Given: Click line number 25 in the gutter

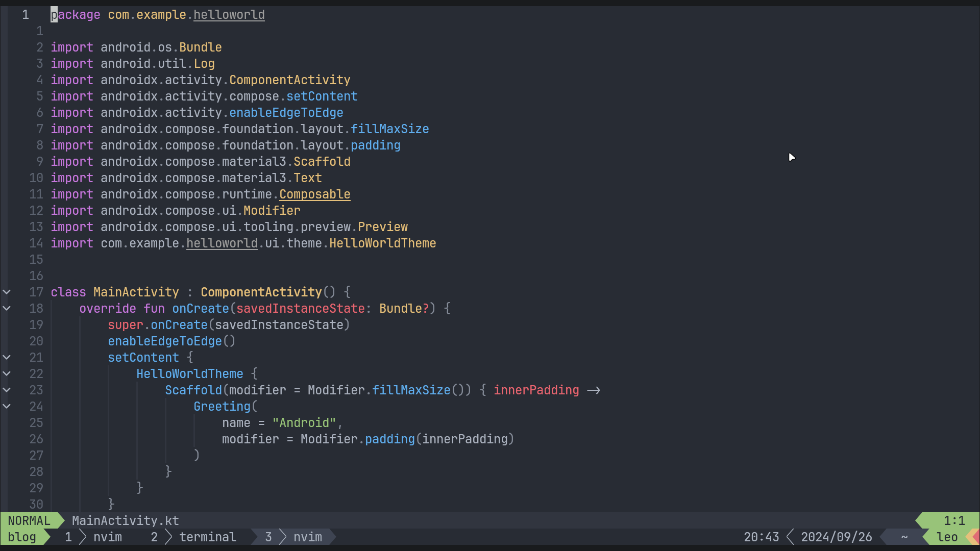Looking at the screenshot, I should coord(36,422).
